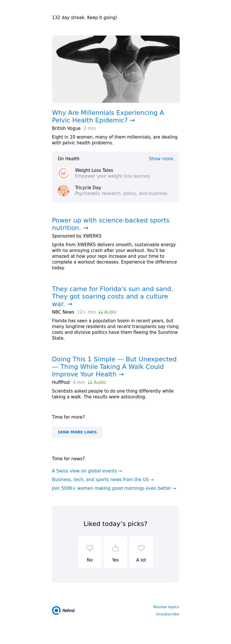231x644 pixels.
Task: Click the NBC News headphones Audio icon
Action: (x=101, y=312)
